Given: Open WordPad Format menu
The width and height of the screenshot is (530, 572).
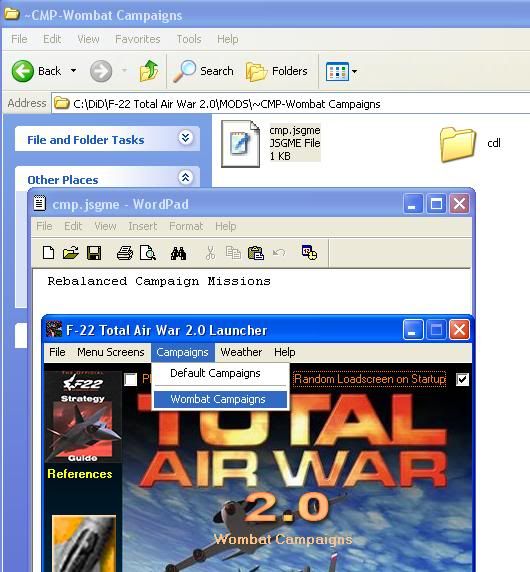Looking at the screenshot, I should (186, 226).
